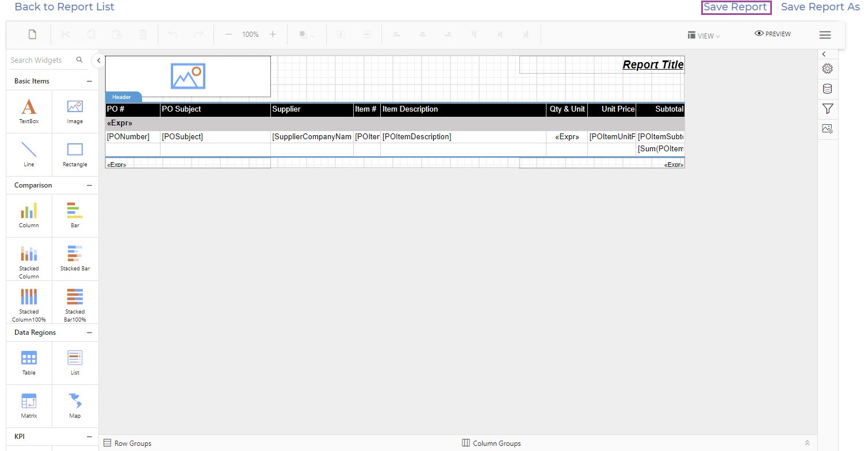868x451 pixels.
Task: Click the Save Report link
Action: pos(736,7)
